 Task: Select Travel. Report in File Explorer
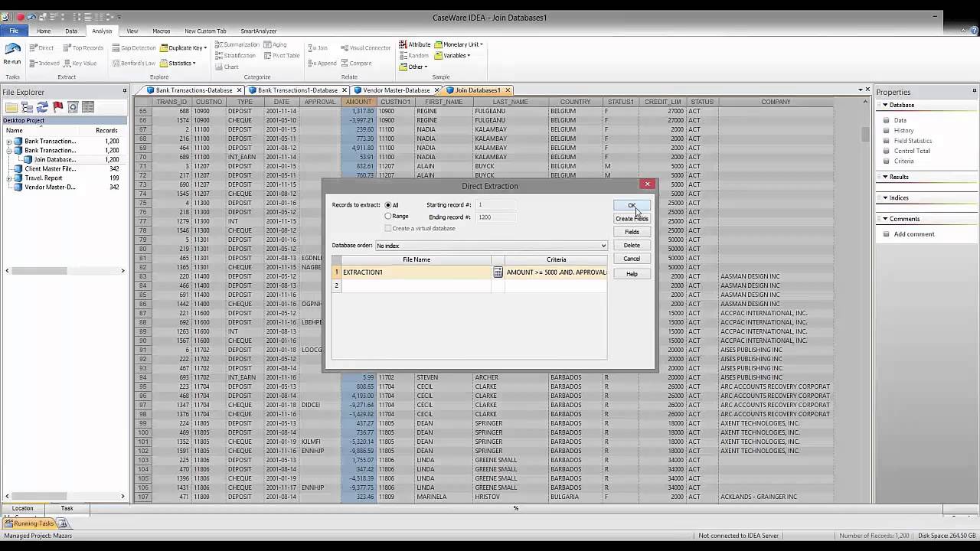click(43, 178)
